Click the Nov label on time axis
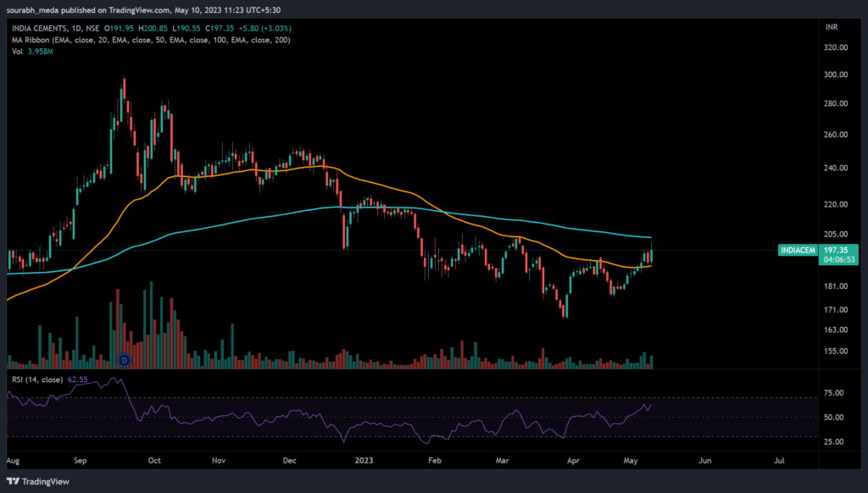Viewport: 868px width, 493px height. (219, 460)
